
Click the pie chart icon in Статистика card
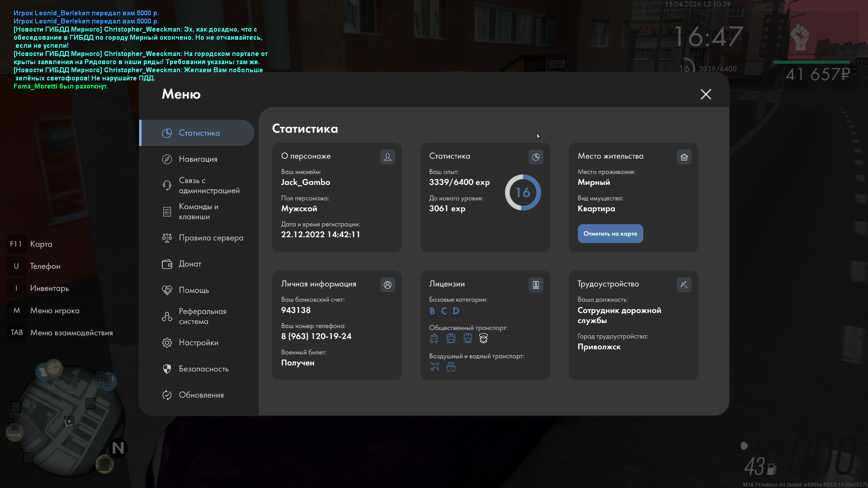tap(536, 157)
